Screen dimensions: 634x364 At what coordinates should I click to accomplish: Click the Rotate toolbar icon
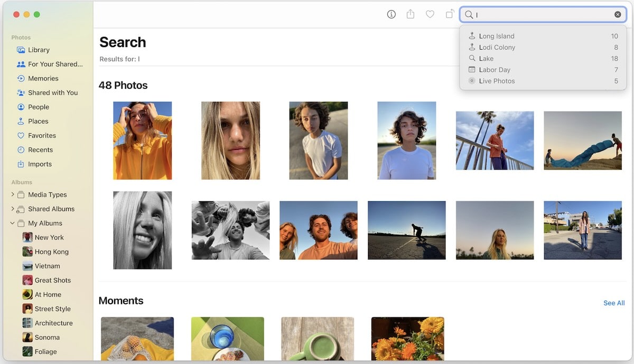[x=450, y=14]
